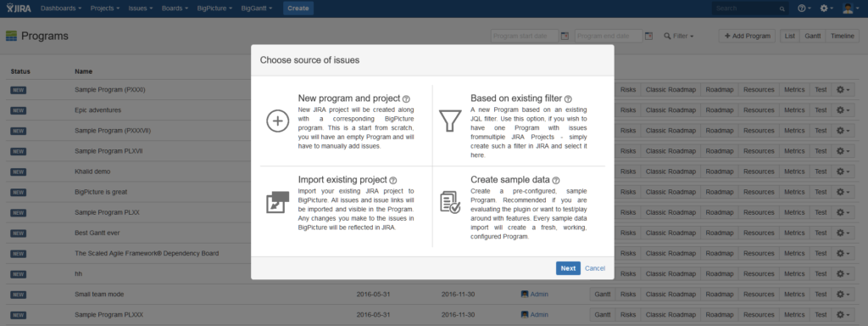
Task: Click Admin link in Sample Program PLXXX row
Action: (x=539, y=314)
